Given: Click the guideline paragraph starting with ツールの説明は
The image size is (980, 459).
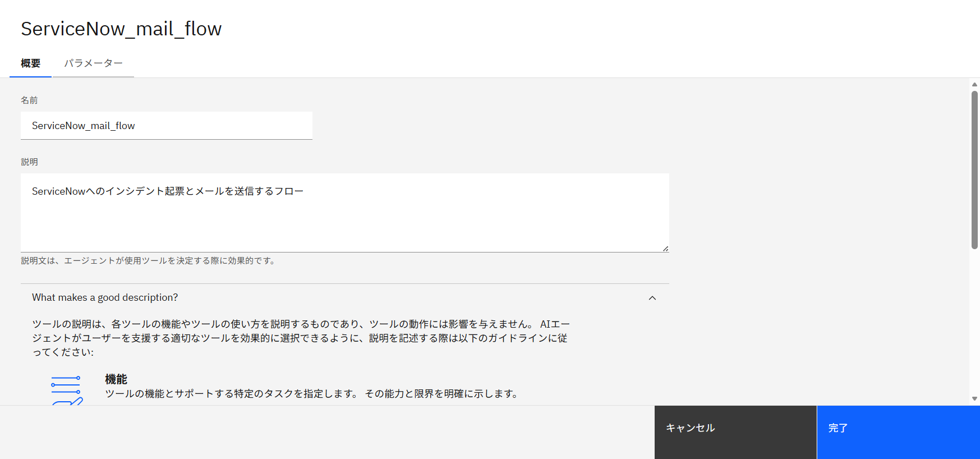Looking at the screenshot, I should point(301,338).
